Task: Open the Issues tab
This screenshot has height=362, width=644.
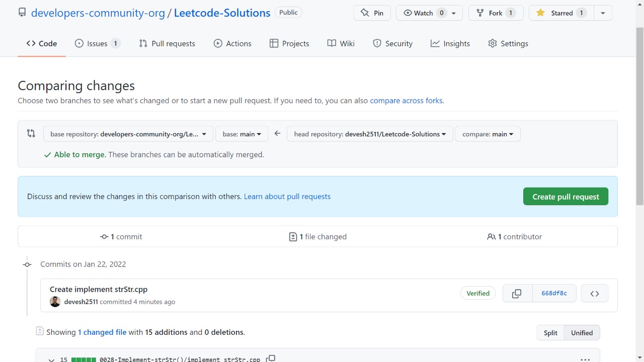Action: [98, 44]
